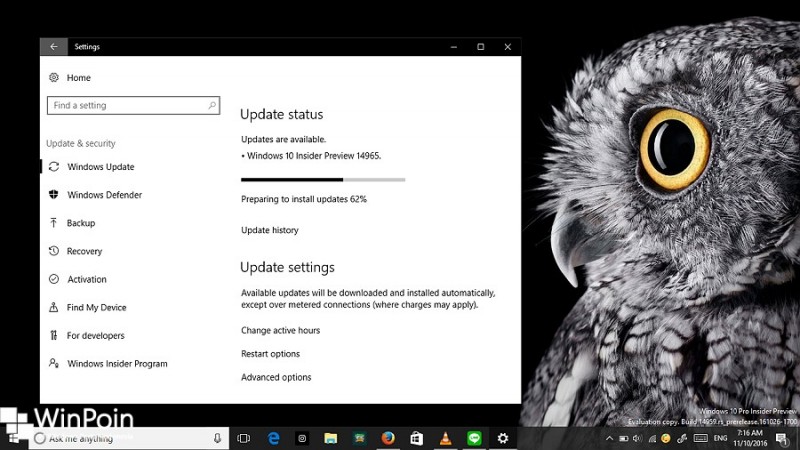Click the yellow emoji tray icon
This screenshot has width=800, height=450.
(x=665, y=438)
